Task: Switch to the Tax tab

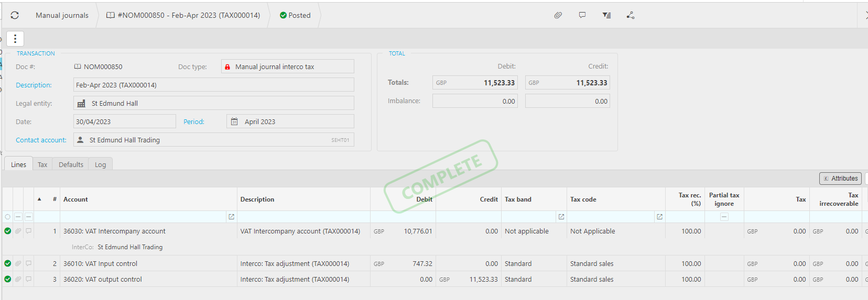Action: (x=42, y=164)
